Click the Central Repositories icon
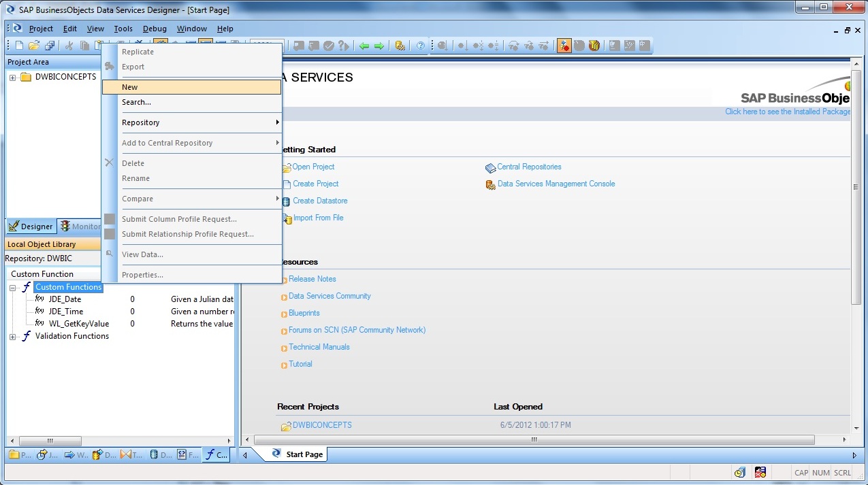The image size is (868, 485). pyautogui.click(x=491, y=167)
